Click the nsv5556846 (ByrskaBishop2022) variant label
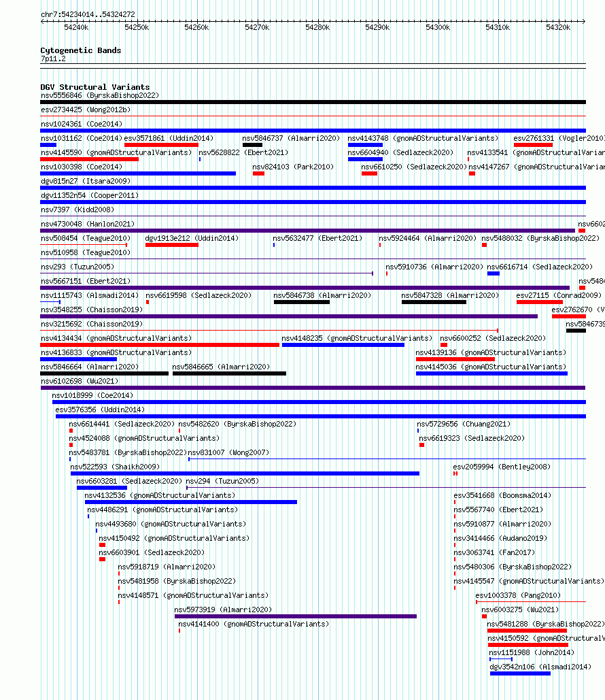 pos(100,95)
